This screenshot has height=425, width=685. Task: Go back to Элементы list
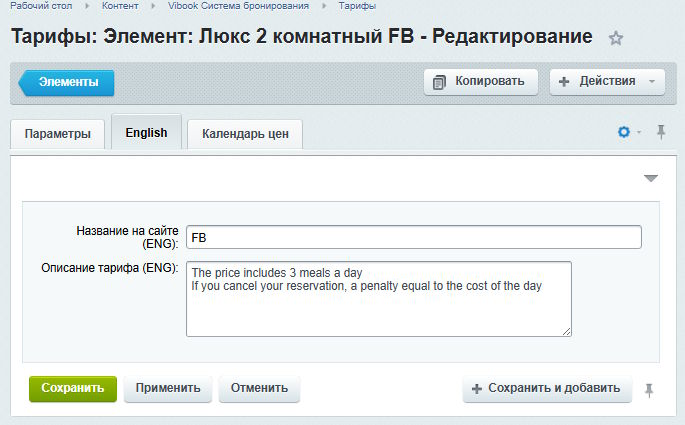coord(67,83)
